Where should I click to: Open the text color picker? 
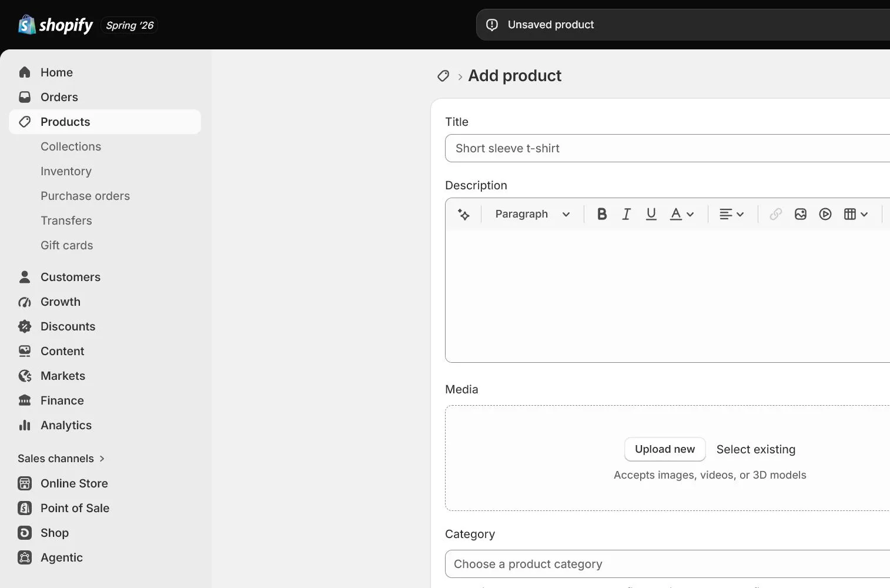click(x=682, y=214)
